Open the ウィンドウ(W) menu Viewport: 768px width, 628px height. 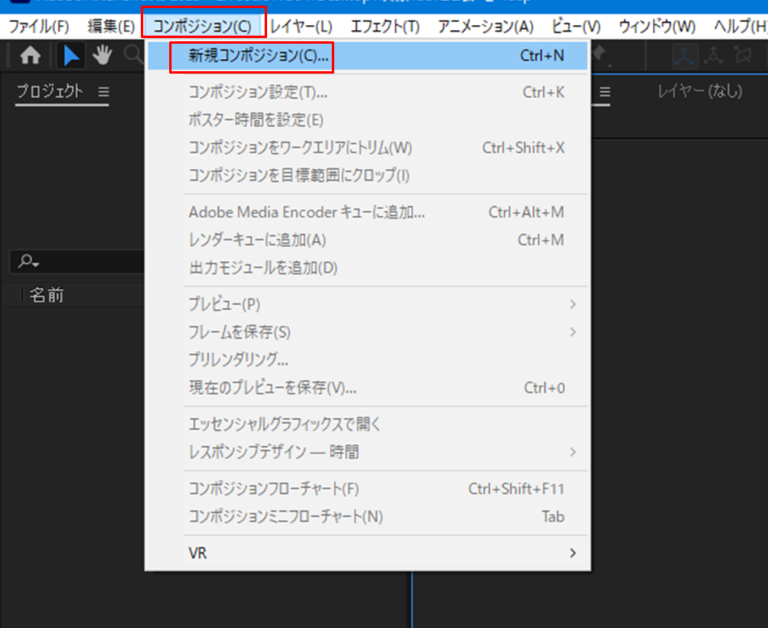click(x=657, y=25)
